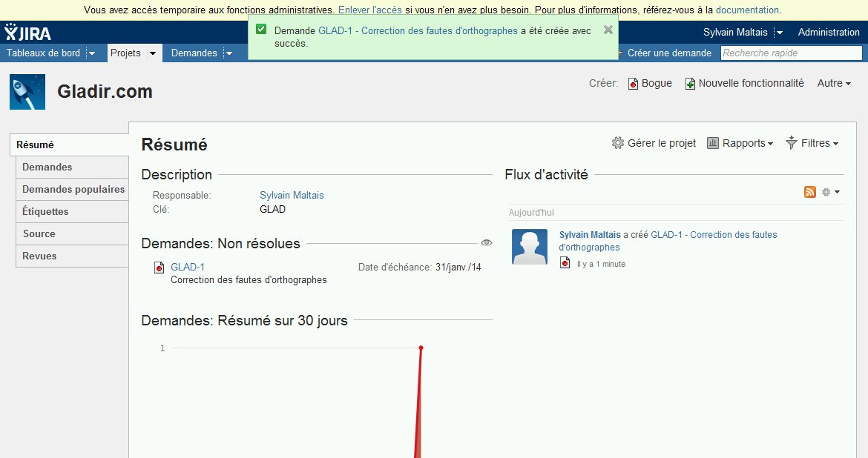Click the Bogue create link

657,84
